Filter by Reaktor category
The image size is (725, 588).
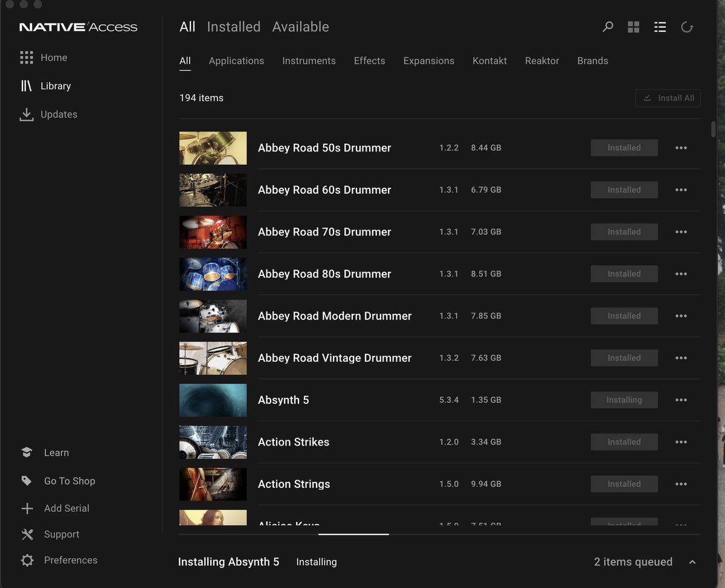click(x=542, y=61)
